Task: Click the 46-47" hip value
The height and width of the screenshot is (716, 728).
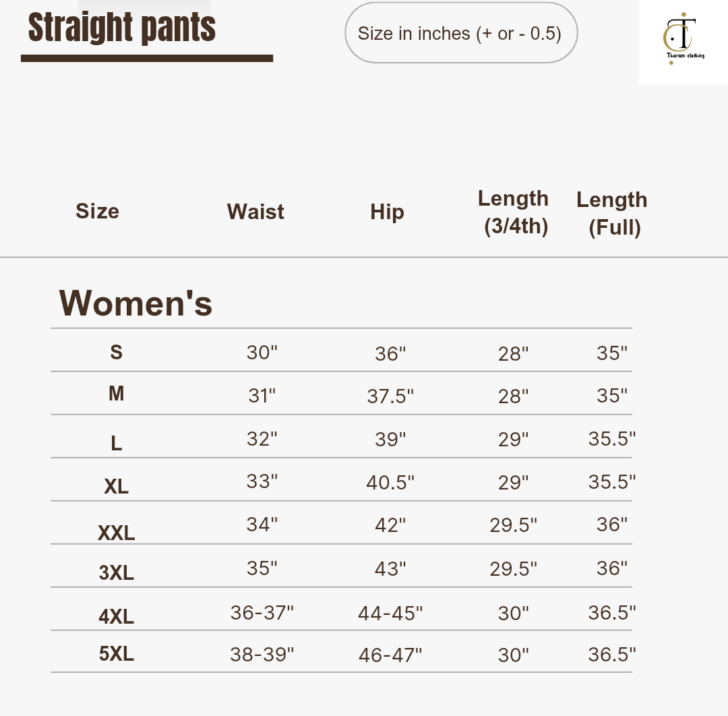Action: click(390, 655)
